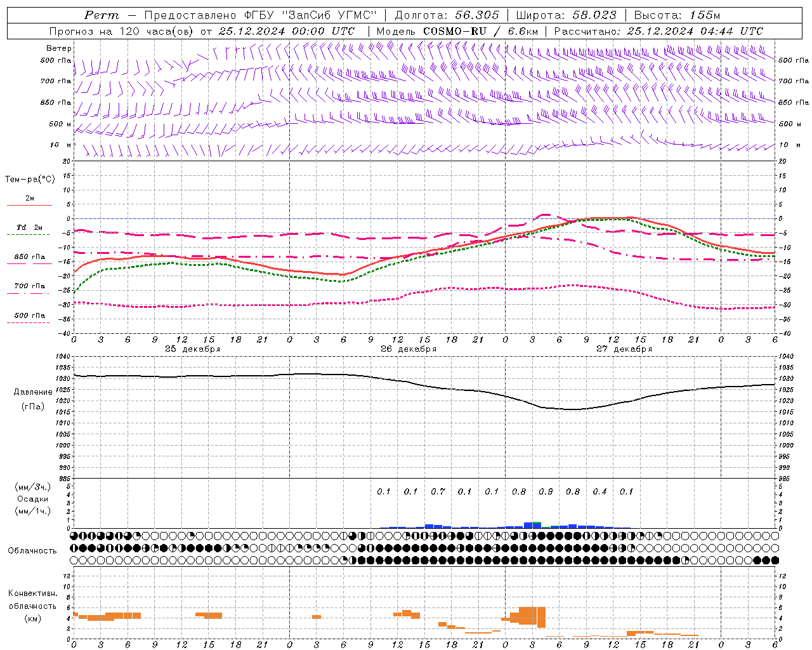Click the '27 декабря' date label
The height and width of the screenshot is (650, 812).
click(x=624, y=349)
